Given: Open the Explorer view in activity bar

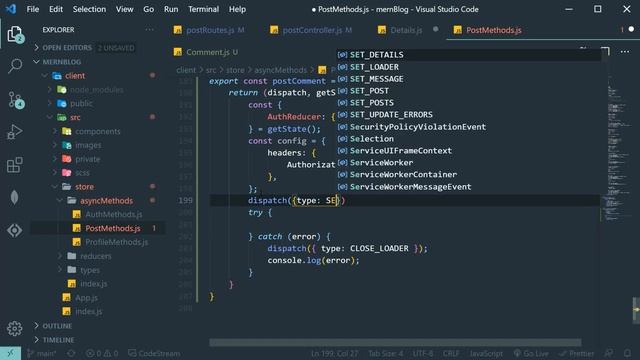Looking at the screenshot, I should [15, 34].
